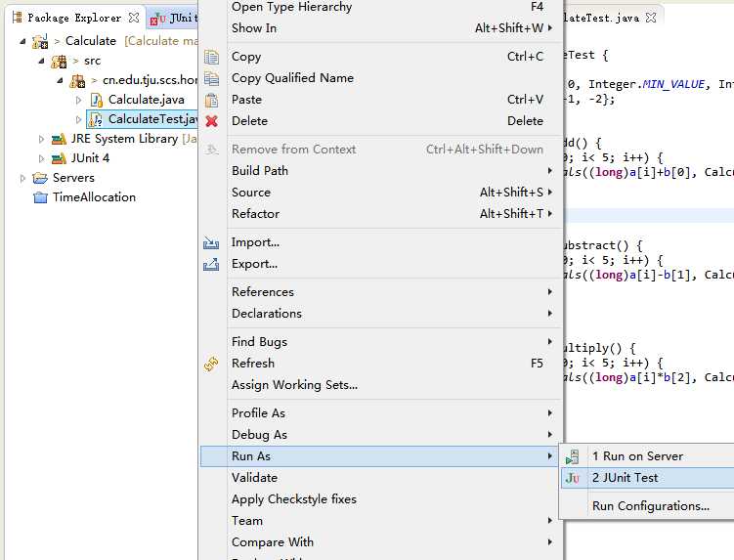Select 1 Run on Server
This screenshot has width=734, height=560.
click(x=647, y=456)
